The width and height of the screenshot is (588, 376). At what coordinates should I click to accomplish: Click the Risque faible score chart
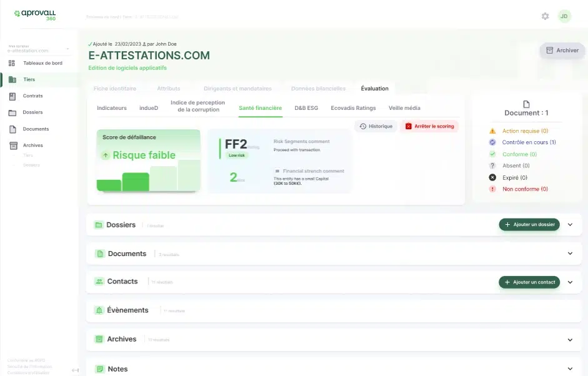tap(149, 161)
